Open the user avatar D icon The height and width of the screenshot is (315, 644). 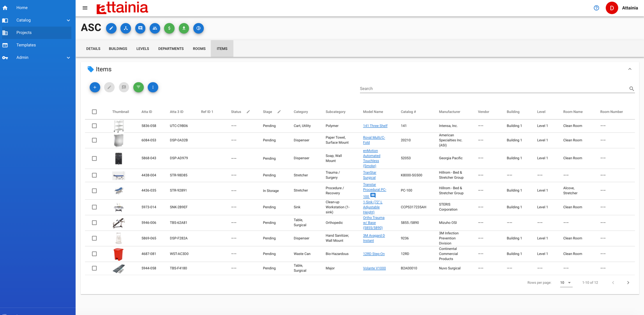(x=612, y=8)
